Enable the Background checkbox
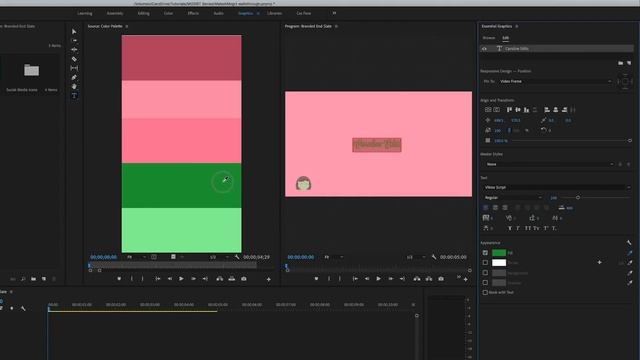This screenshot has width=640, height=360. pyautogui.click(x=485, y=273)
